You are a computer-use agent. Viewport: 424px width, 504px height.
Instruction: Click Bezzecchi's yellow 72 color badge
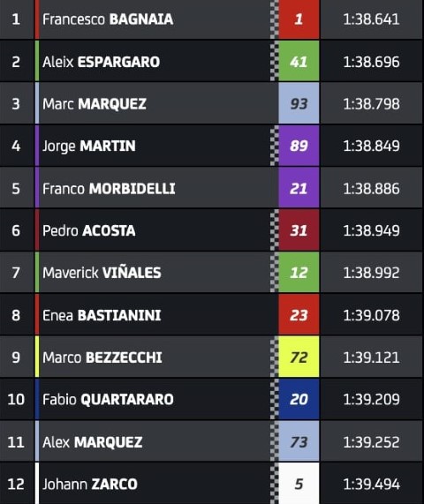click(299, 357)
